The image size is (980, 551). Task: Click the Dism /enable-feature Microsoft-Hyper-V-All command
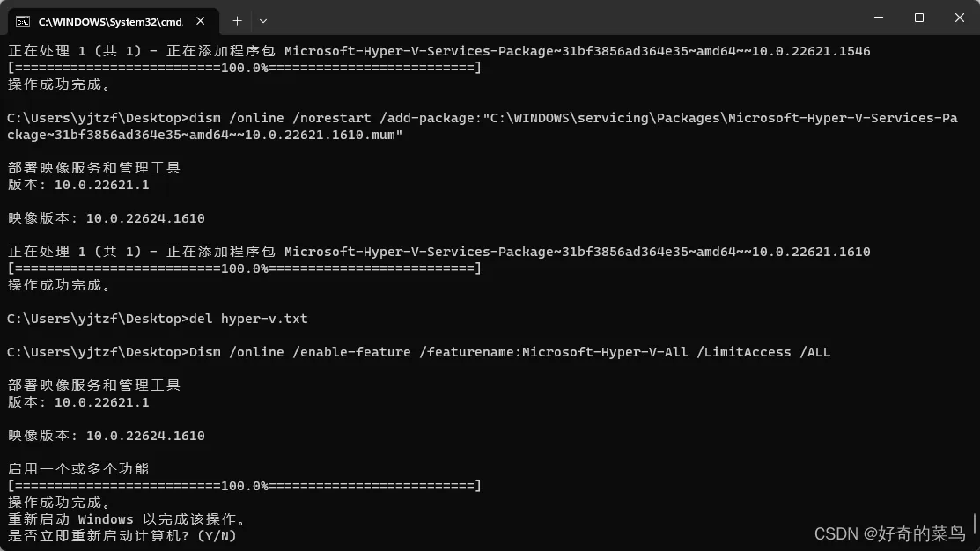(418, 352)
